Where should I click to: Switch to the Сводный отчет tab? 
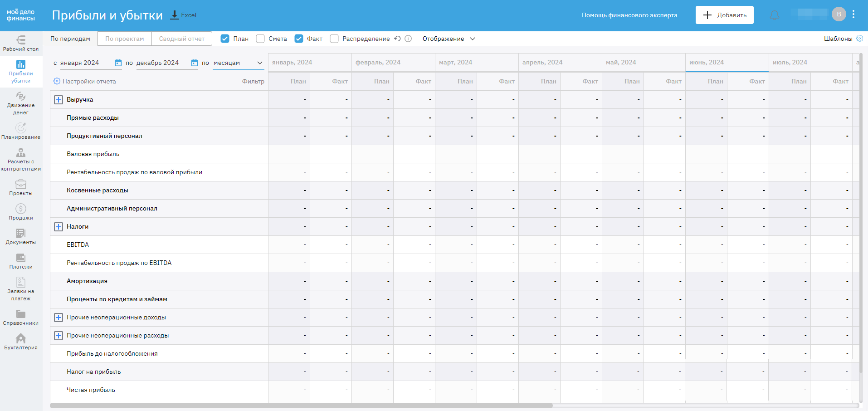click(181, 39)
